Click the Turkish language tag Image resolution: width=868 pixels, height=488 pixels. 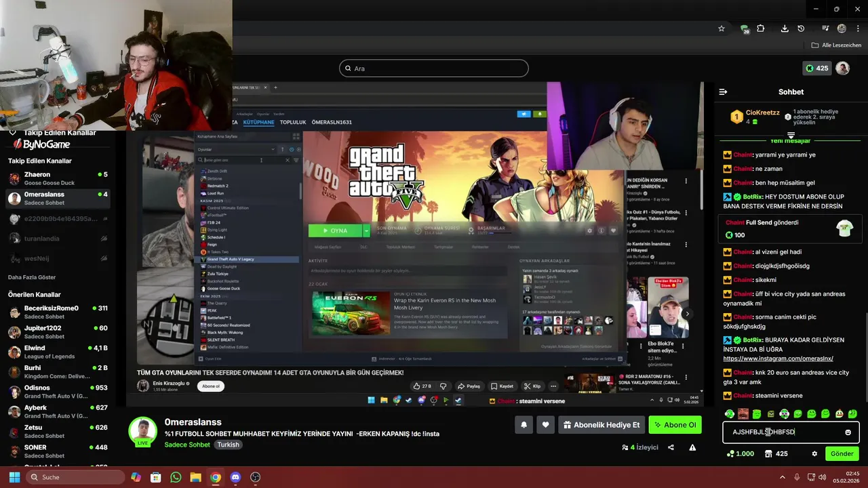pos(228,445)
